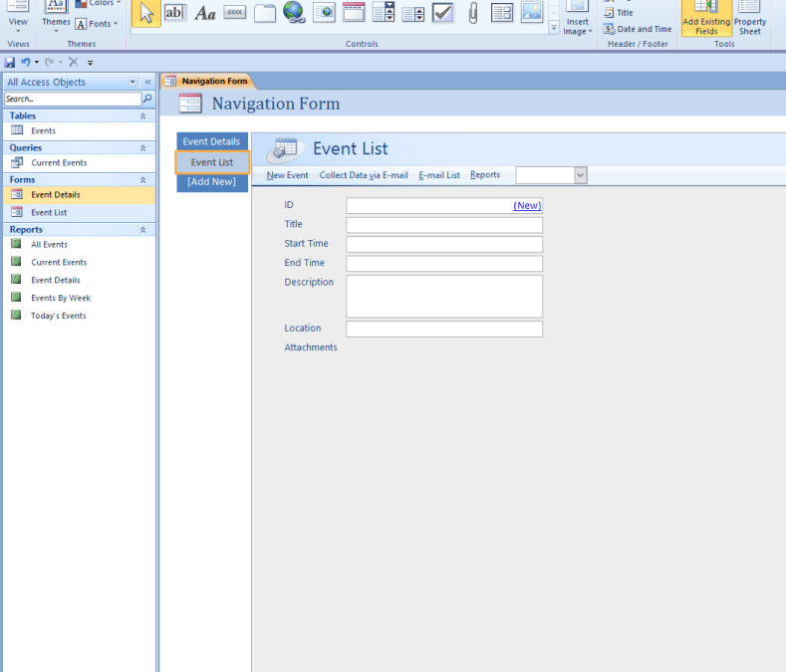Open the Events By Week report
The image size is (786, 672).
coord(60,298)
